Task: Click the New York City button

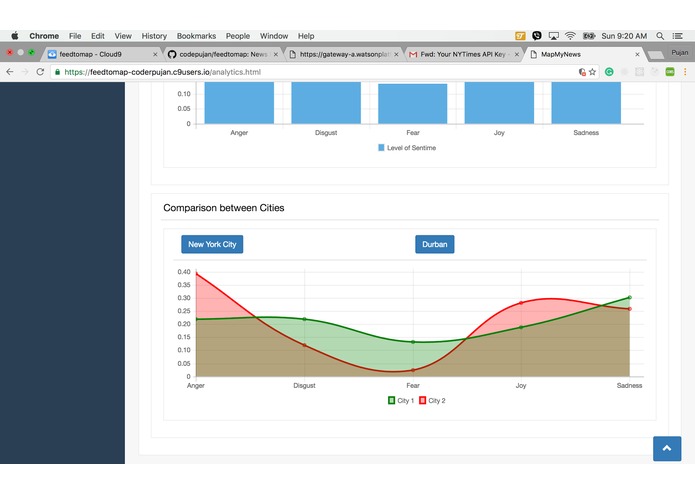Action: pyautogui.click(x=212, y=244)
